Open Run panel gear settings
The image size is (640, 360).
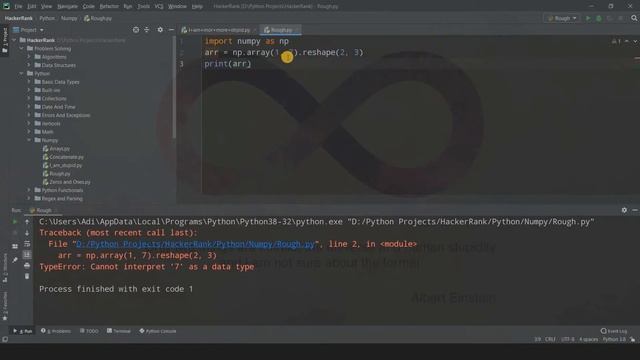624,210
